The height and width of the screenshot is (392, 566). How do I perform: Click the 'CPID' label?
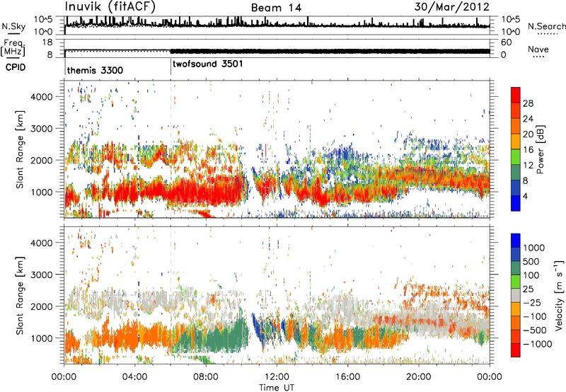(16, 67)
